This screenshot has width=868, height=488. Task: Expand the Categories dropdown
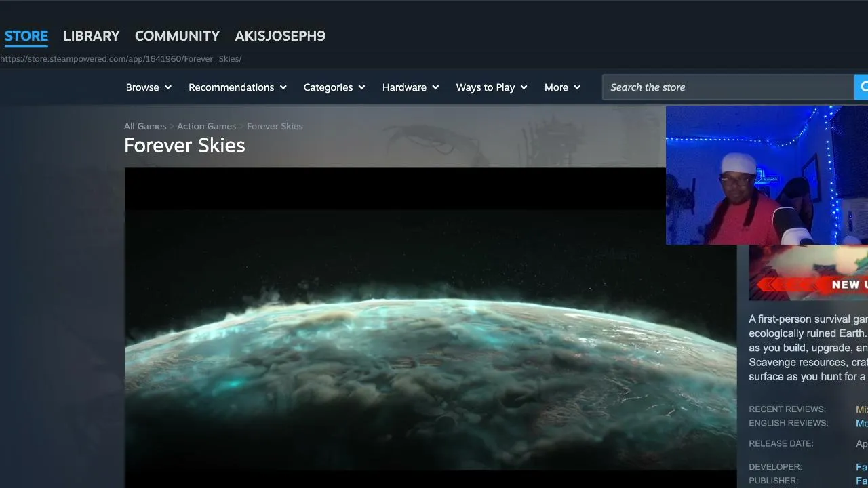pyautogui.click(x=334, y=87)
